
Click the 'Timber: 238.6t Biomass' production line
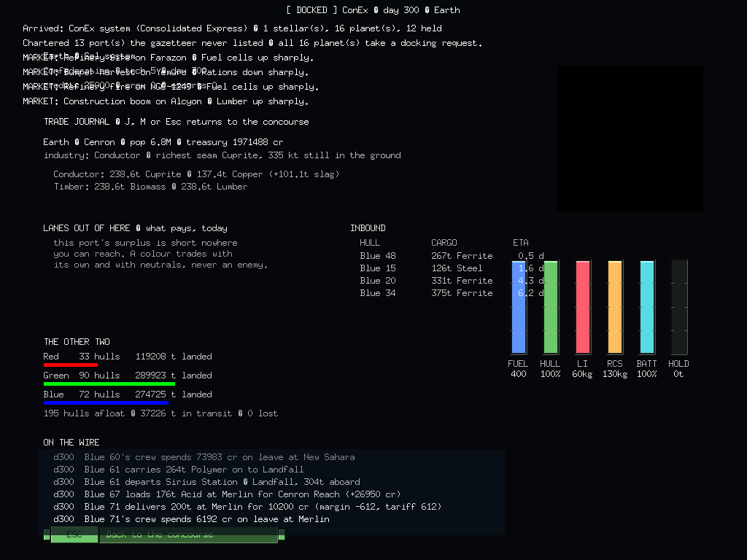pyautogui.click(x=150, y=187)
